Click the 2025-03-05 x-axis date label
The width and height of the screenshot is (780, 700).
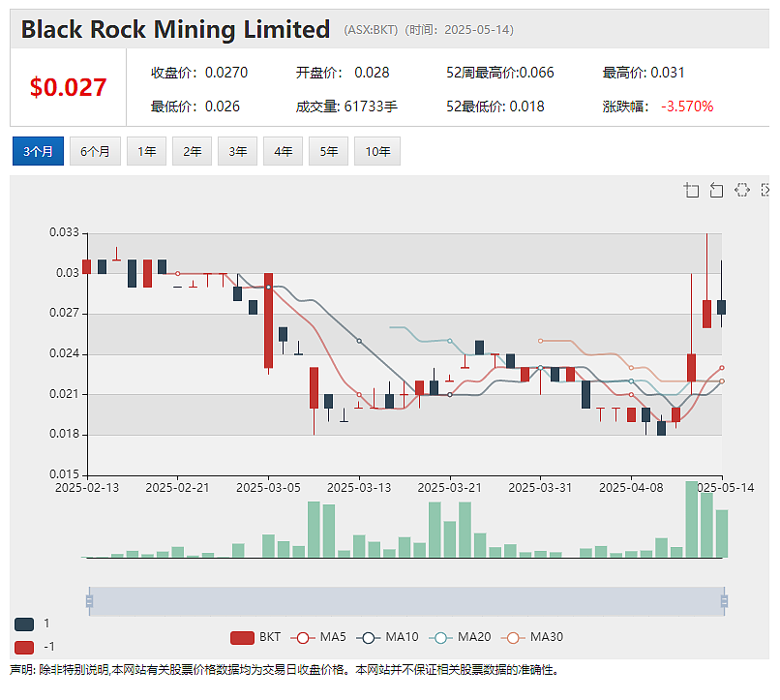tap(269, 488)
